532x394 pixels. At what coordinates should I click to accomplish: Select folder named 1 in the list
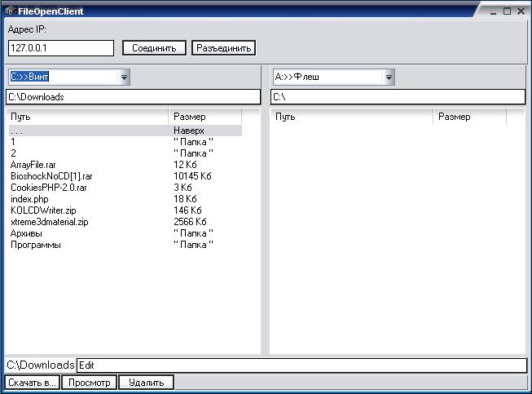click(x=125, y=142)
